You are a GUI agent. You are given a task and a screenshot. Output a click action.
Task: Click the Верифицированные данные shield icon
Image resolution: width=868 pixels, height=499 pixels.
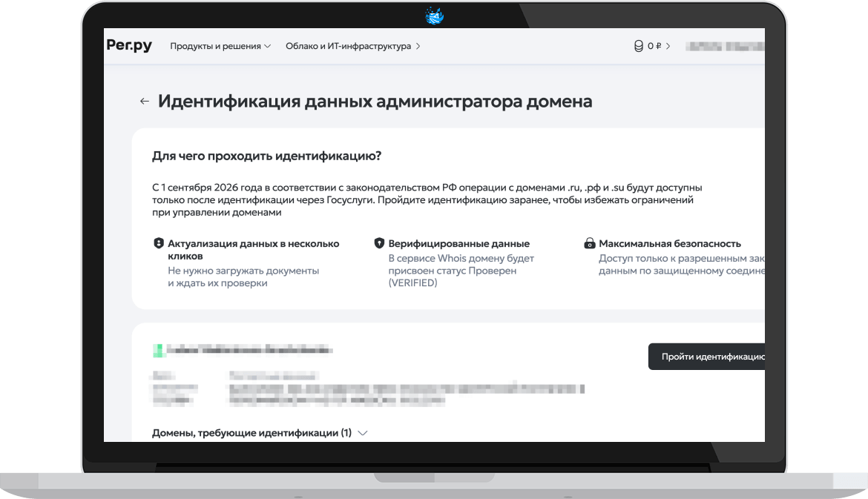pyautogui.click(x=379, y=243)
